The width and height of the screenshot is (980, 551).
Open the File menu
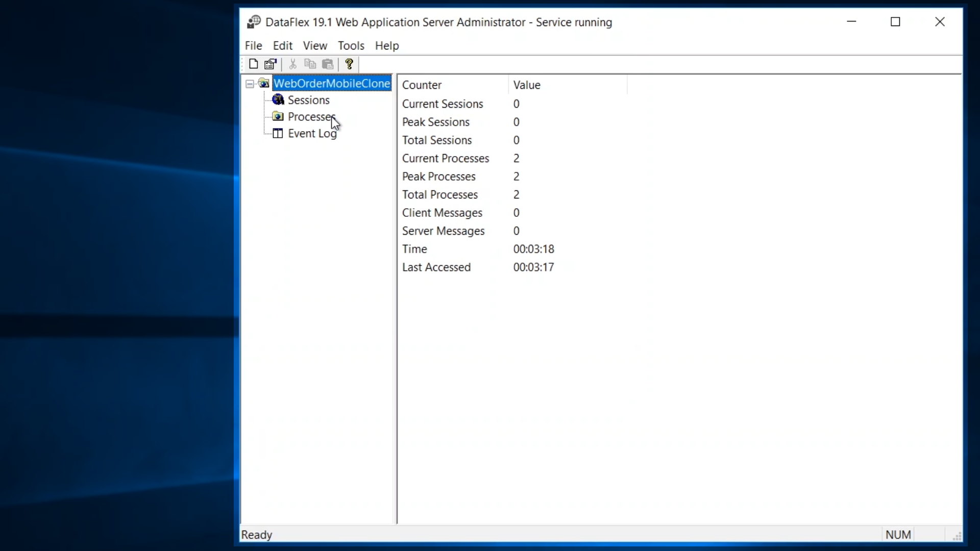pyautogui.click(x=253, y=45)
